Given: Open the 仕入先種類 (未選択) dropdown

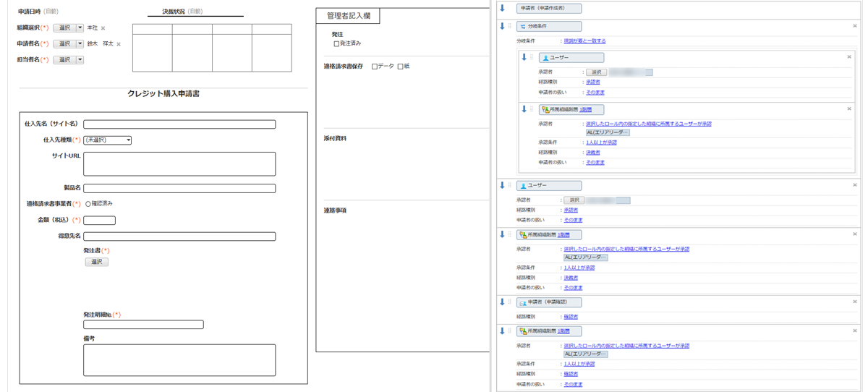Looking at the screenshot, I should 108,140.
